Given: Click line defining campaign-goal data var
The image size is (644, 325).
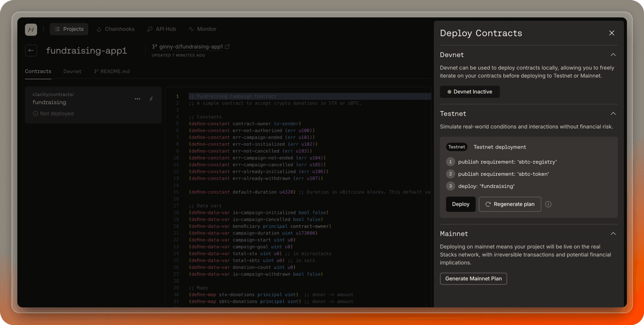Looking at the screenshot, I should (241, 247).
